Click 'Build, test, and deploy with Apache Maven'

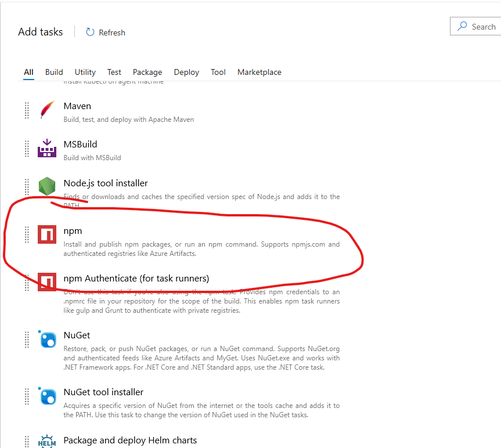[129, 120]
